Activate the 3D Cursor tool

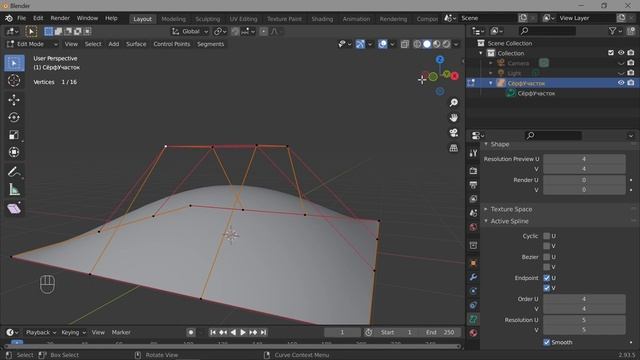point(14,80)
